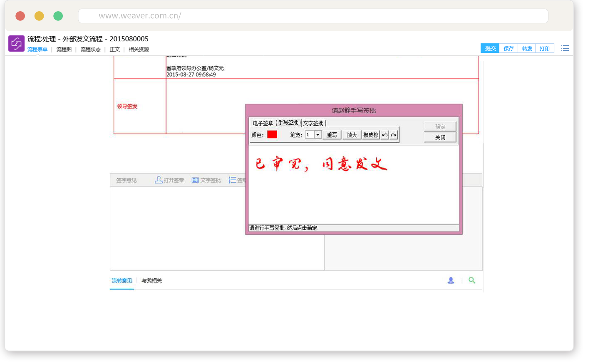Click the blue user icon near search
Screen dimensions: 593x364
coord(451,280)
